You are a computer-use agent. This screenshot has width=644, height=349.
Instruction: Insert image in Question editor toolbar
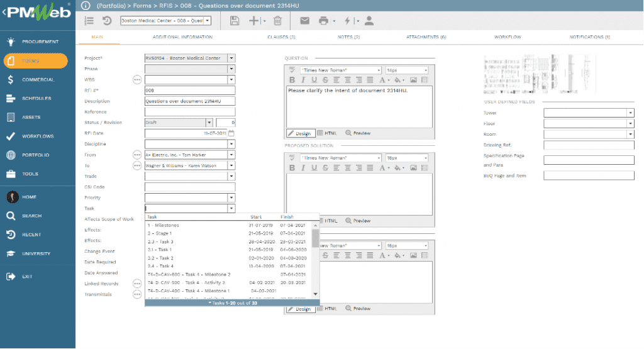(413, 80)
